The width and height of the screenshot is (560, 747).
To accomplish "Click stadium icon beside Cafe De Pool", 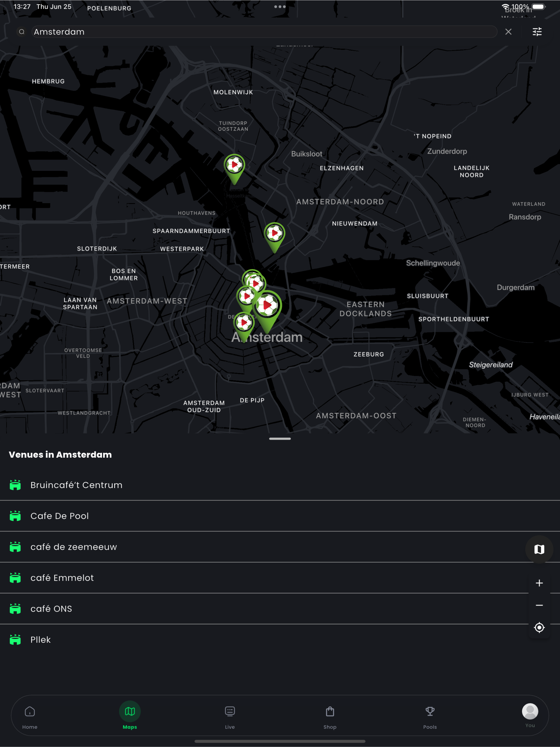I will pyautogui.click(x=15, y=516).
